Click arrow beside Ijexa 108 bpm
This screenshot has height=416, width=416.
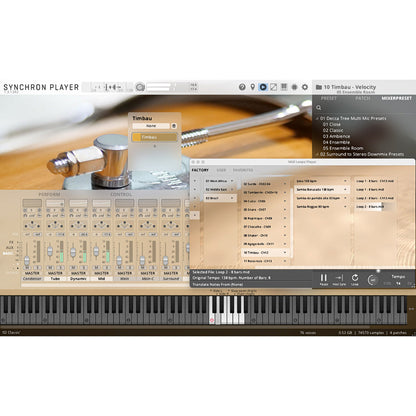[x=345, y=181]
